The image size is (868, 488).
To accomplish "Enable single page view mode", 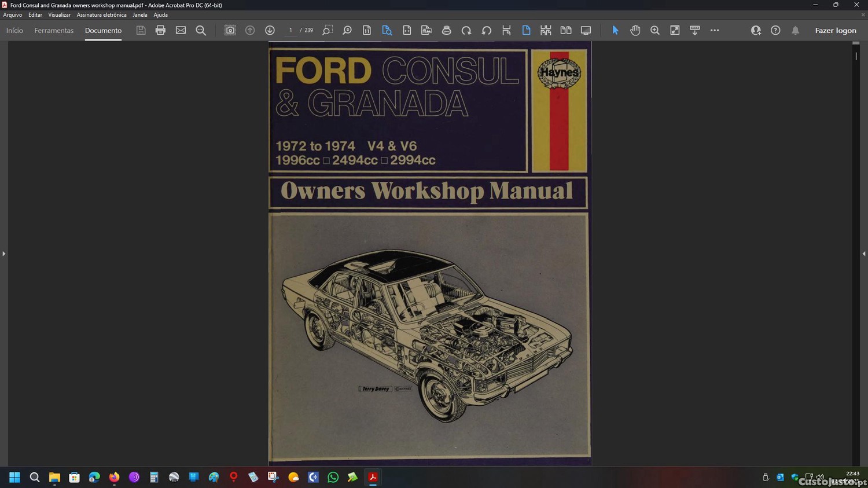I will pos(526,30).
